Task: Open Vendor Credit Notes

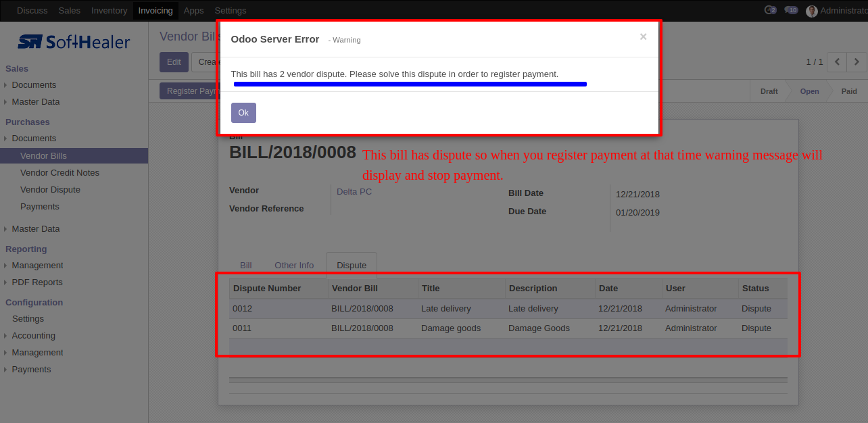Action: tap(59, 173)
